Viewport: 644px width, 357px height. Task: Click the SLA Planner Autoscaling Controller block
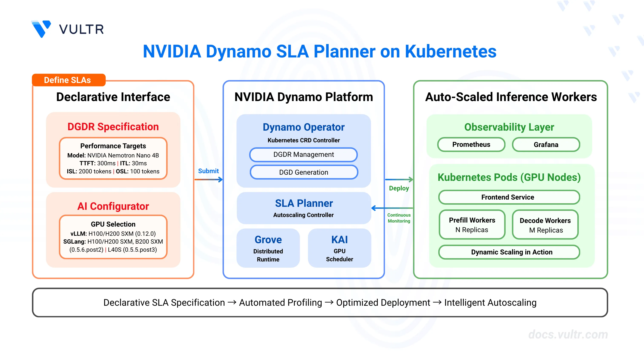coord(303,208)
